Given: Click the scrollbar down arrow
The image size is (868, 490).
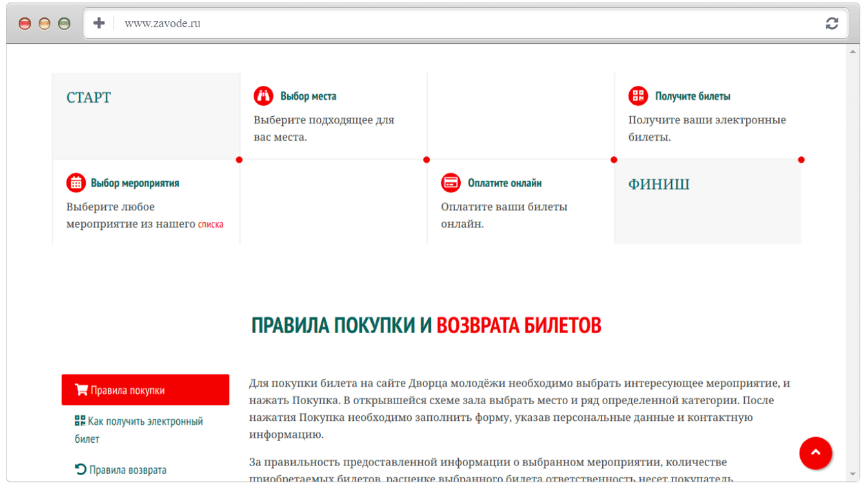Looking at the screenshot, I should pyautogui.click(x=853, y=475).
